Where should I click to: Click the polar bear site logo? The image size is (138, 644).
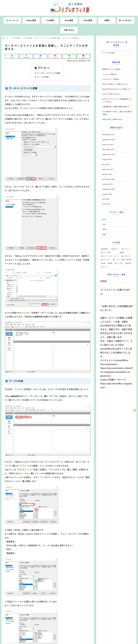tap(69, 8)
